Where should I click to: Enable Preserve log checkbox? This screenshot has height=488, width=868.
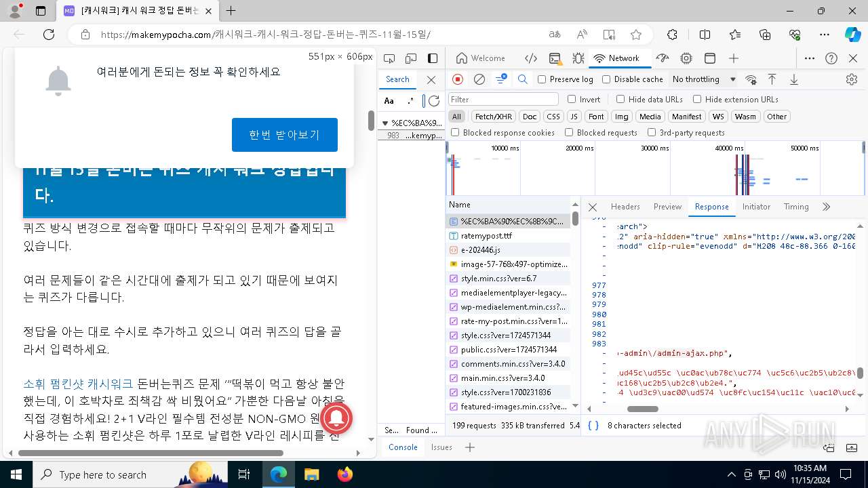(x=542, y=79)
